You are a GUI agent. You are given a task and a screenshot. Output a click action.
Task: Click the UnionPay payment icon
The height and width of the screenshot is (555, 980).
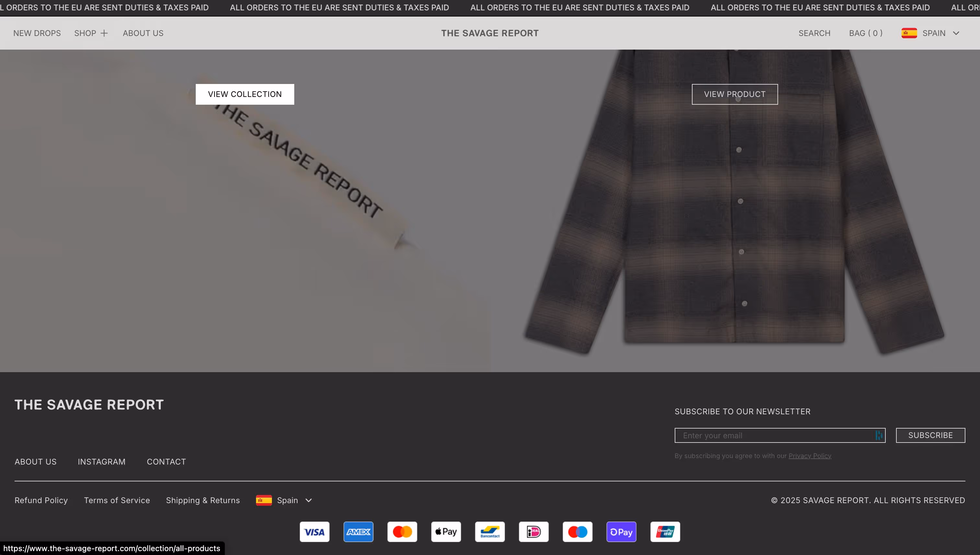point(665,532)
